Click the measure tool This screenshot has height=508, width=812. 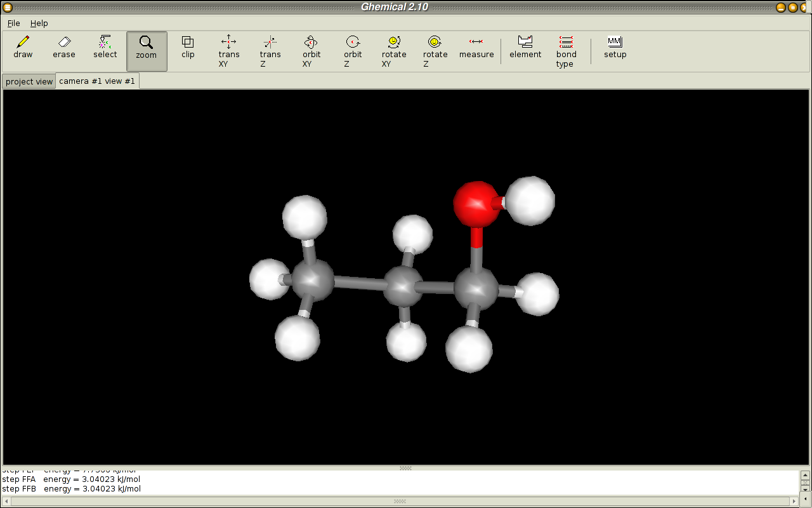tap(476, 48)
